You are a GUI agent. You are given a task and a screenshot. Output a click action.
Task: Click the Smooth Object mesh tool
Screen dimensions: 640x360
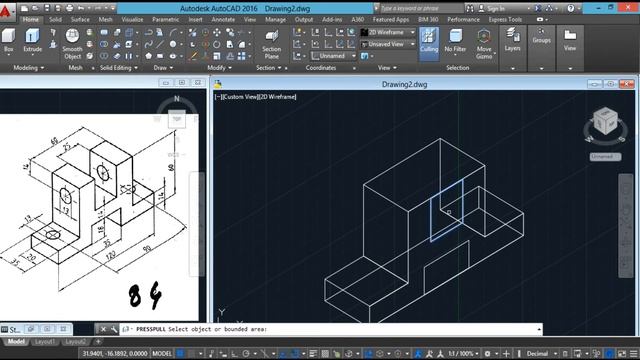pyautogui.click(x=72, y=44)
